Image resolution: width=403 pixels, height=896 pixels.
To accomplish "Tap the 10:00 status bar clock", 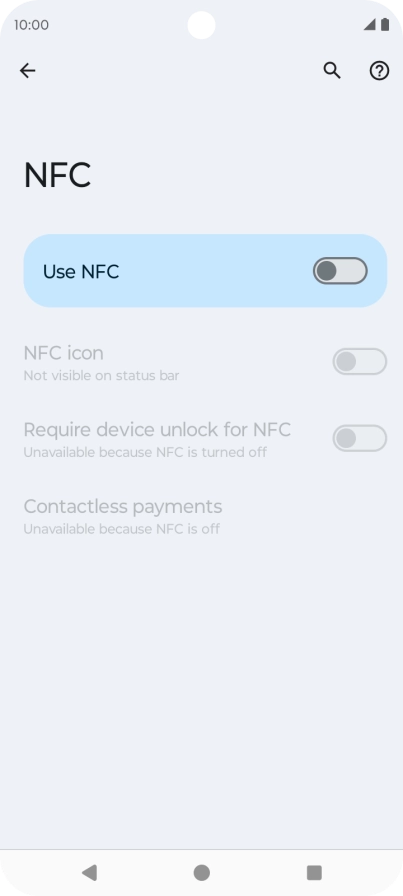I will click(x=31, y=25).
